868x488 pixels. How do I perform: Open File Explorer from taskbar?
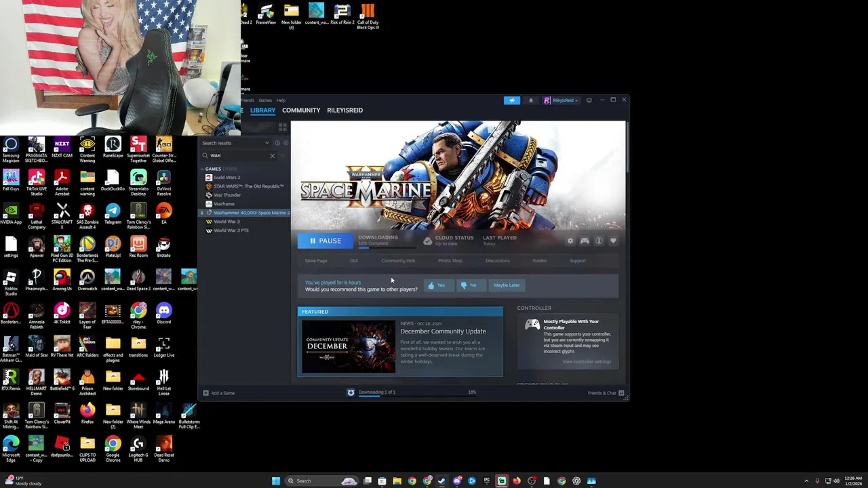click(397, 481)
